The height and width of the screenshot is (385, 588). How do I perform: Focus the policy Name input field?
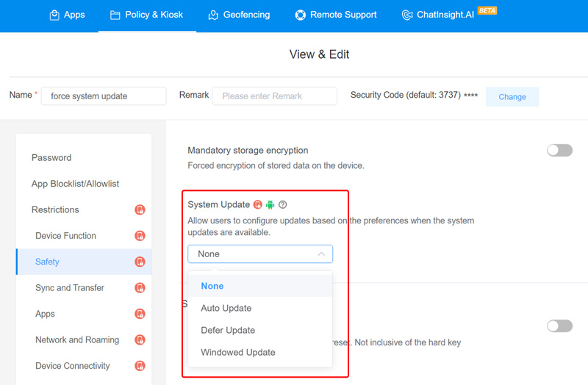click(x=103, y=96)
